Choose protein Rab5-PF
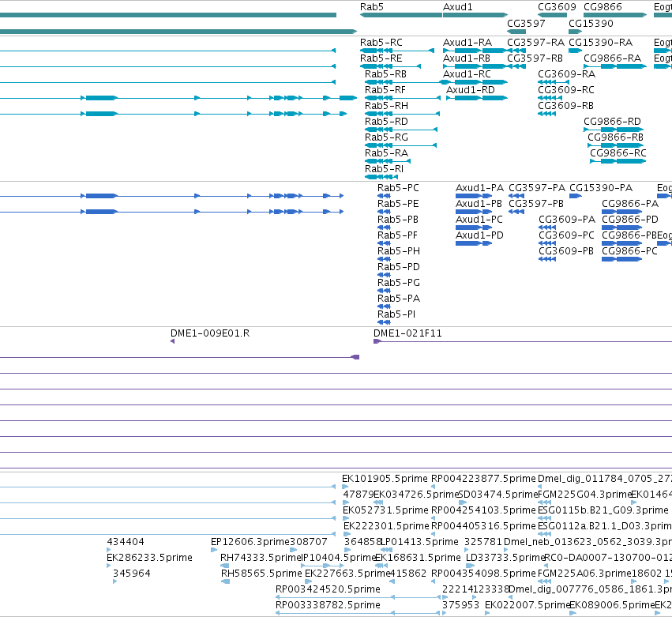The height and width of the screenshot is (617, 672). click(397, 236)
